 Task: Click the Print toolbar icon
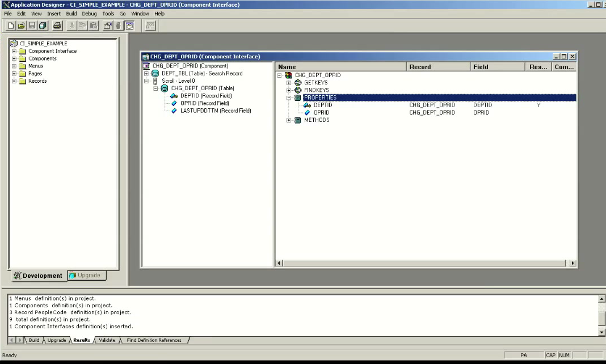click(57, 26)
